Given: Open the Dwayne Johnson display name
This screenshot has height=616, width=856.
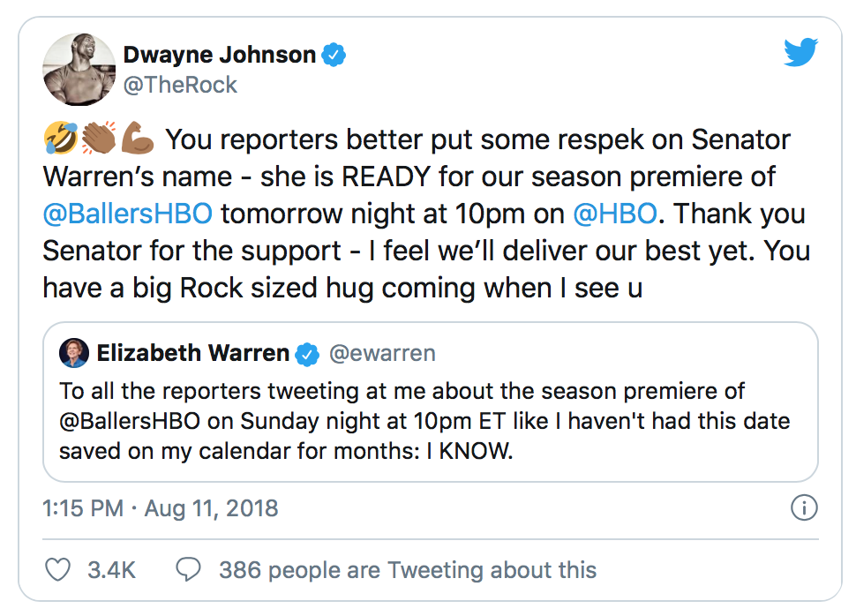Looking at the screenshot, I should coord(220,55).
